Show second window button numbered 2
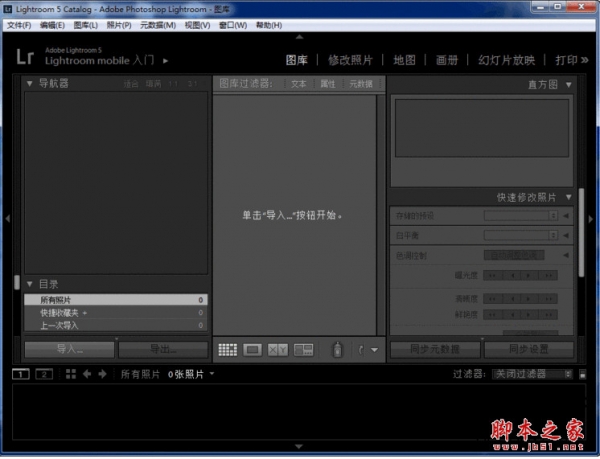The image size is (600, 459). [x=44, y=374]
